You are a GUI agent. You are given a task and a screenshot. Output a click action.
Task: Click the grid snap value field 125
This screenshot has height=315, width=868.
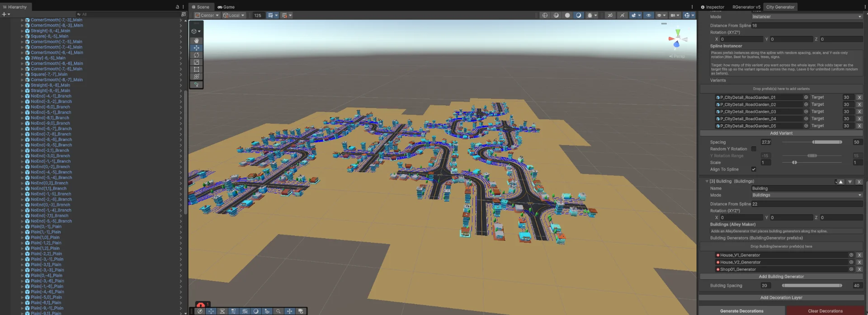click(259, 15)
